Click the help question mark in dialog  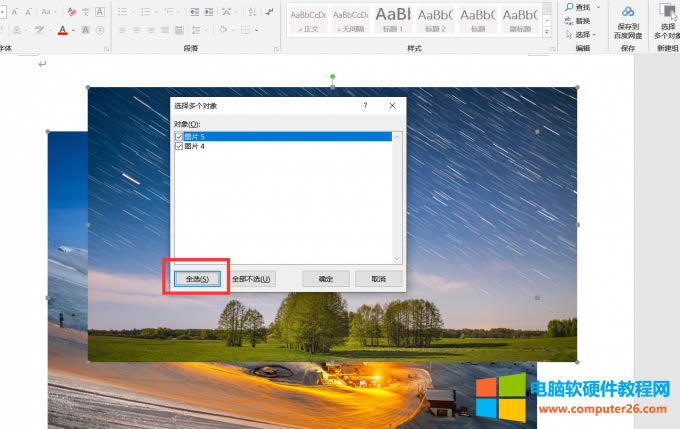tap(365, 105)
